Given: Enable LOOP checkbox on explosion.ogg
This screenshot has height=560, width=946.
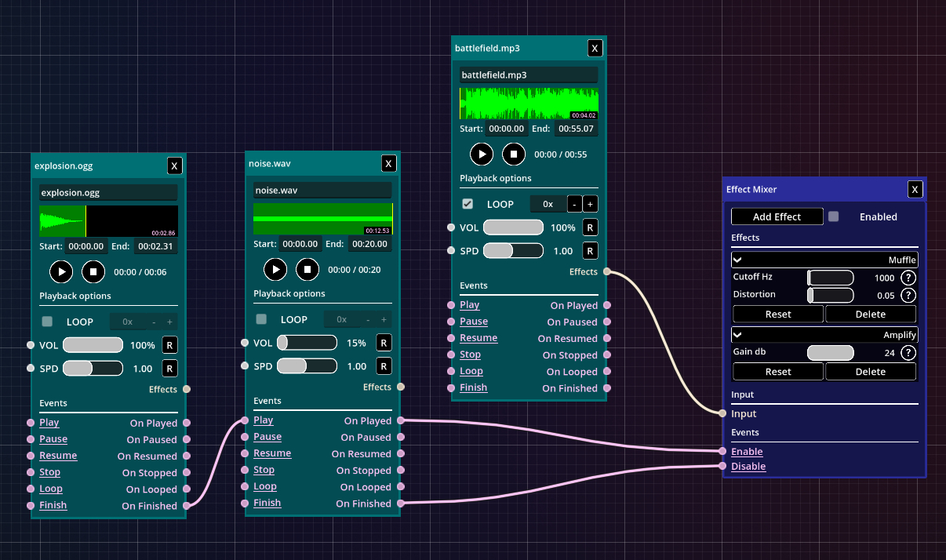Looking at the screenshot, I should [x=48, y=322].
